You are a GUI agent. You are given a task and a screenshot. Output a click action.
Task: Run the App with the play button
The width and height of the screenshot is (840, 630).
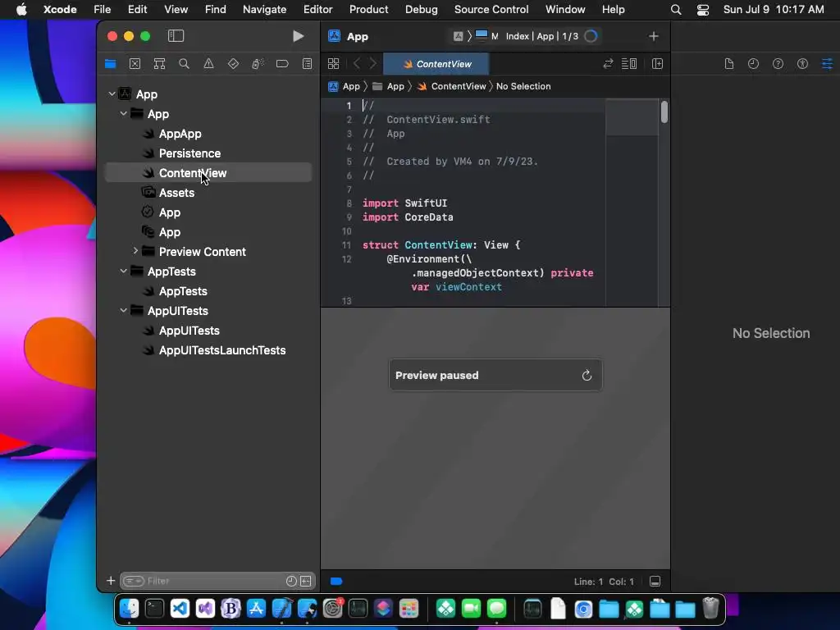299,36
